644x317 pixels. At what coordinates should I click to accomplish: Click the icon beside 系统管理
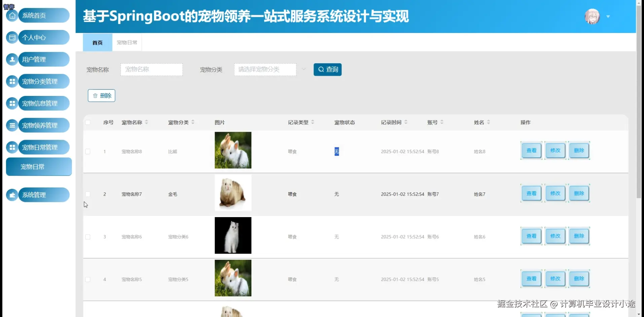coord(12,195)
